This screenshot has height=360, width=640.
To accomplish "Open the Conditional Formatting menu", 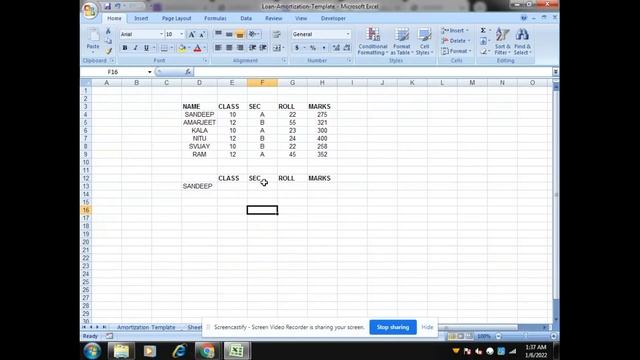I will click(373, 41).
